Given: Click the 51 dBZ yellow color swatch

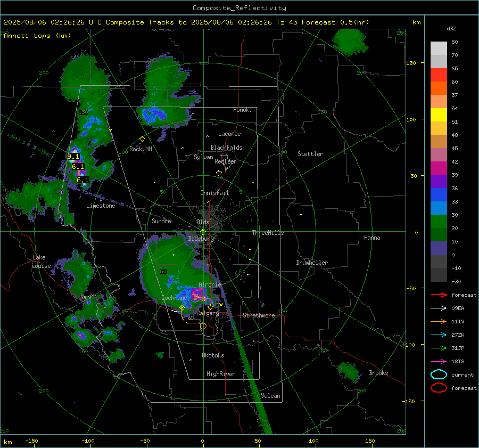Looking at the screenshot, I should [x=439, y=115].
